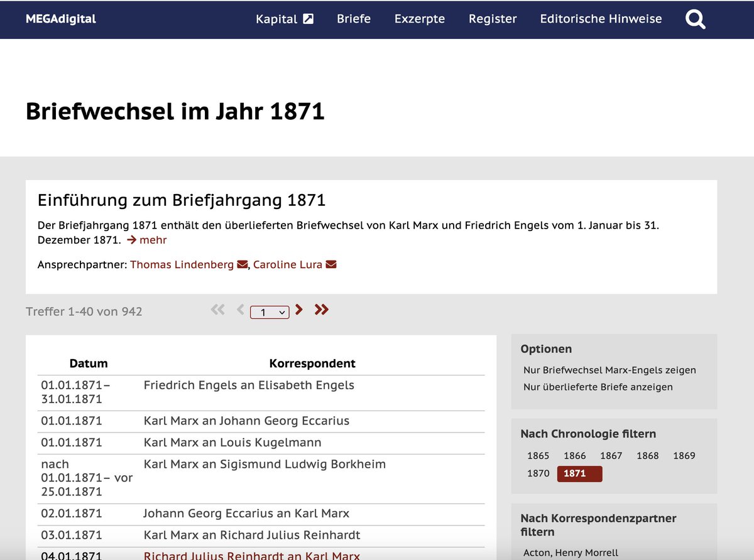Click the 'Optionen' panel heading

click(x=546, y=349)
